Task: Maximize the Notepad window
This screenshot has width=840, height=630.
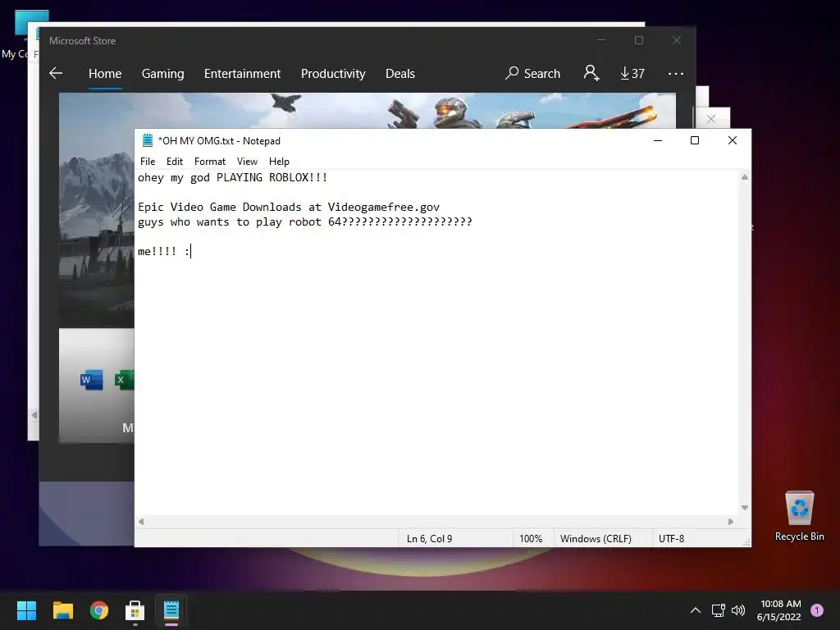Action: click(695, 140)
